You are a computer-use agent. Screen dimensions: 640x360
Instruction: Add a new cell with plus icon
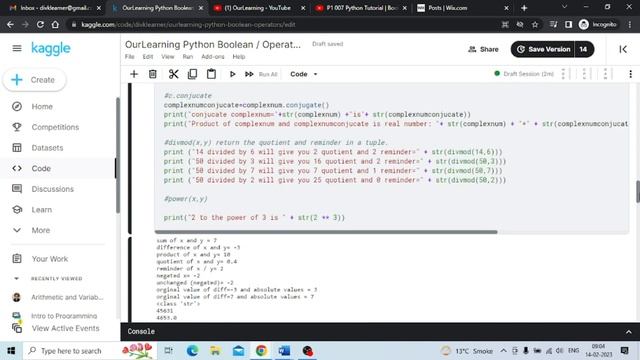(x=134, y=74)
